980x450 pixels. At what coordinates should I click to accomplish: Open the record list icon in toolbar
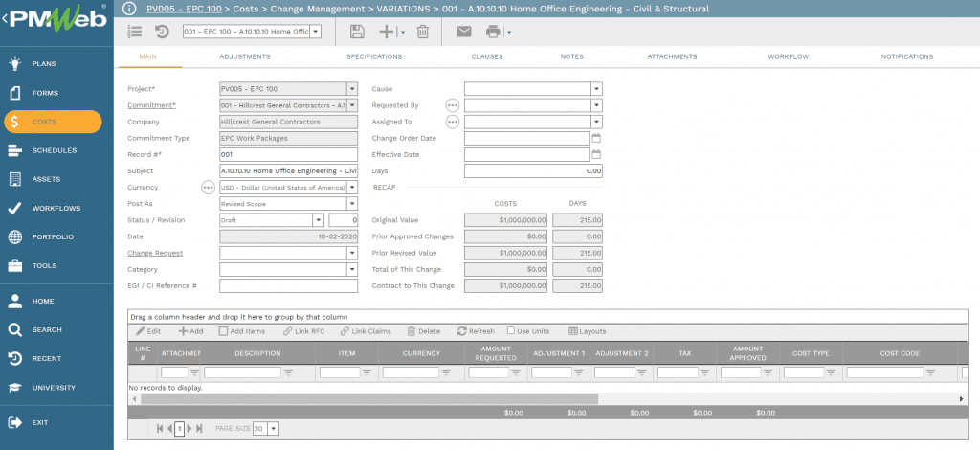click(134, 32)
